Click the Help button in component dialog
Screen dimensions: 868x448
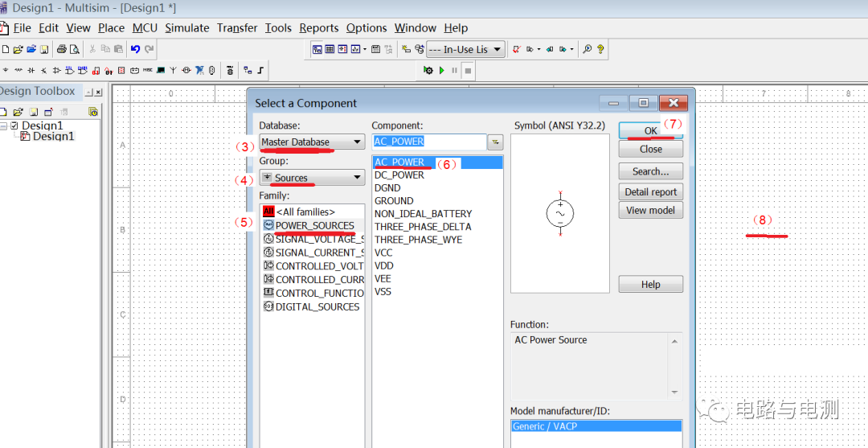650,284
